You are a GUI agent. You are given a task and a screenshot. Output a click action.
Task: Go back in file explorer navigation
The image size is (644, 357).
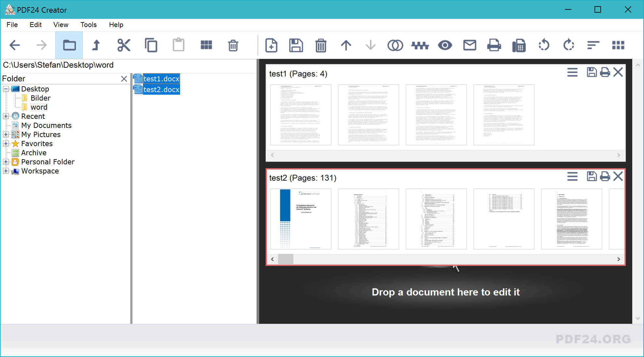coord(15,45)
